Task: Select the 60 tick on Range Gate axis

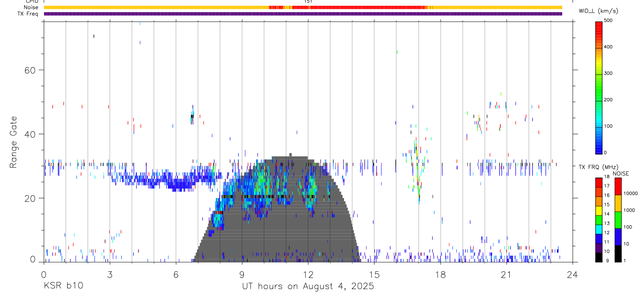Action: [29, 70]
